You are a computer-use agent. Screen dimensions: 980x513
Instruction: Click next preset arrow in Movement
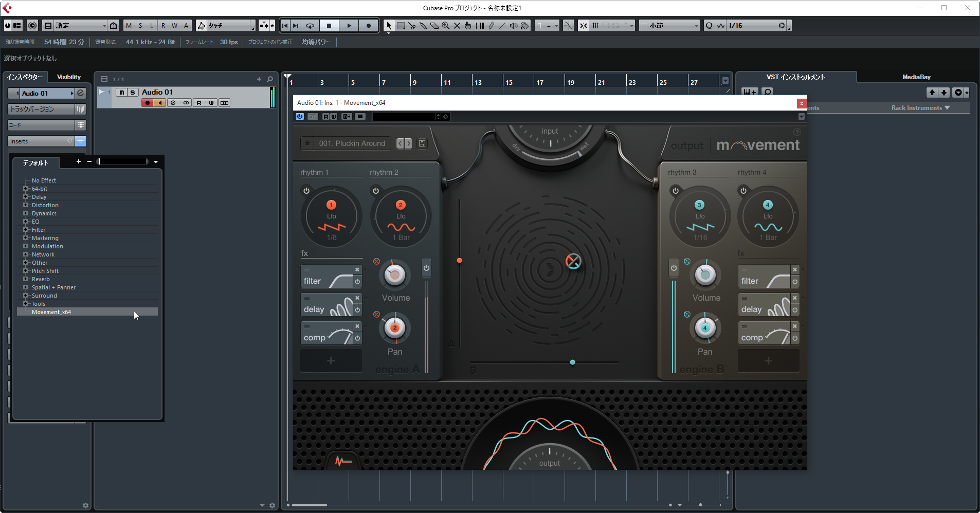coord(409,143)
